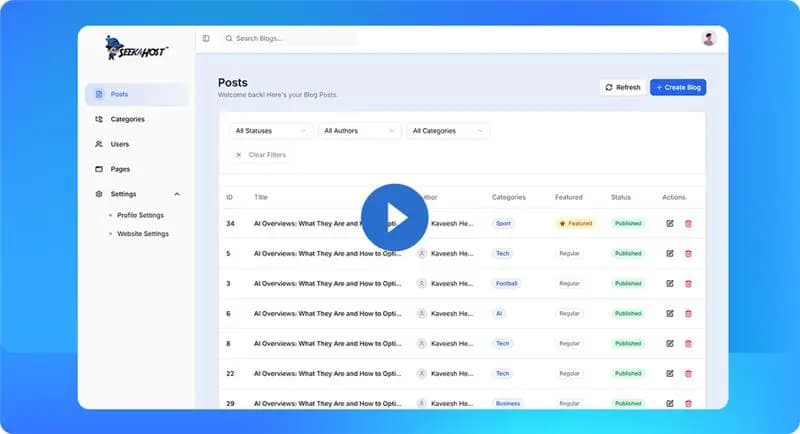The width and height of the screenshot is (800, 434).
Task: Edit post with ID 6
Action: 670,314
